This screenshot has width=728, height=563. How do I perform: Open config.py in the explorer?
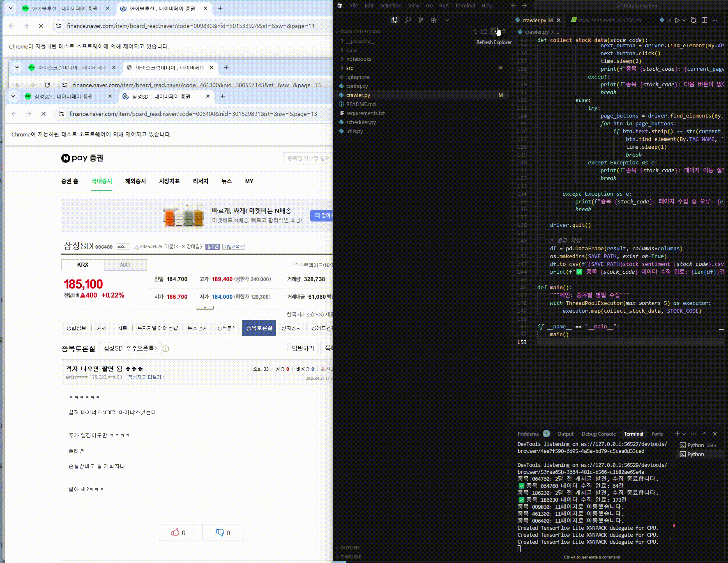pyautogui.click(x=357, y=86)
